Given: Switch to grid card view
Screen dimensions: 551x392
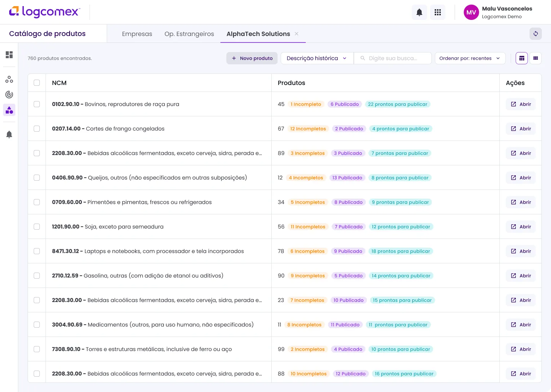Looking at the screenshot, I should tap(536, 58).
